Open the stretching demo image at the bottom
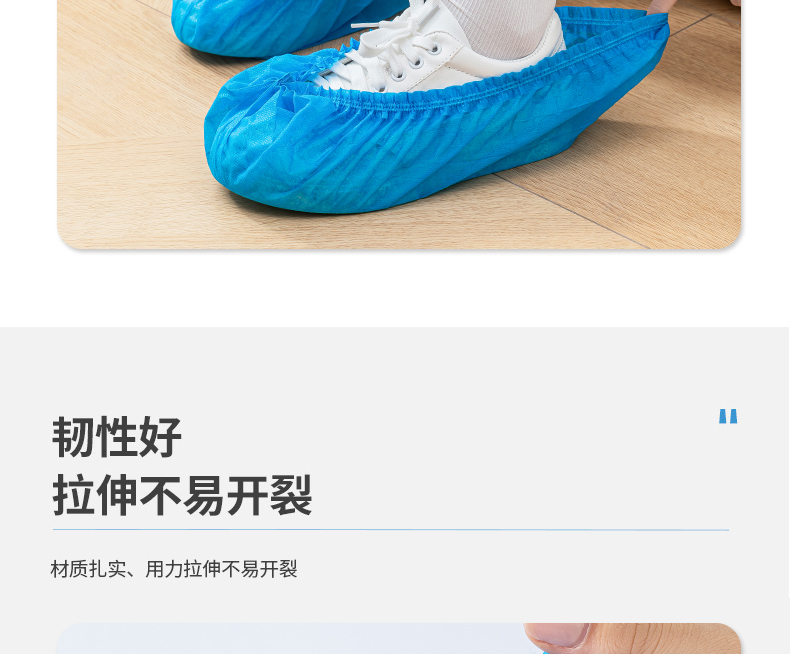Image resolution: width=790 pixels, height=654 pixels. [399, 638]
